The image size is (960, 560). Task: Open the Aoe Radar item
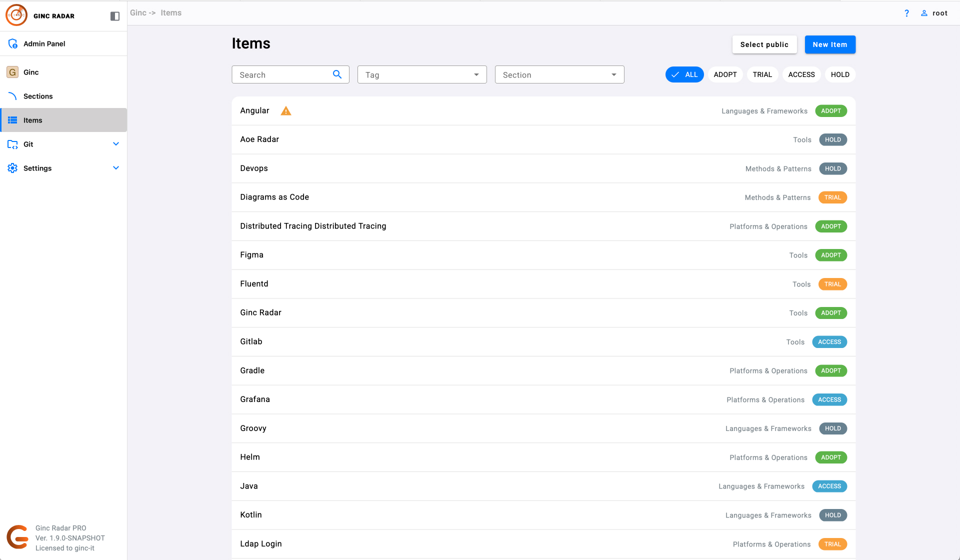click(543, 139)
